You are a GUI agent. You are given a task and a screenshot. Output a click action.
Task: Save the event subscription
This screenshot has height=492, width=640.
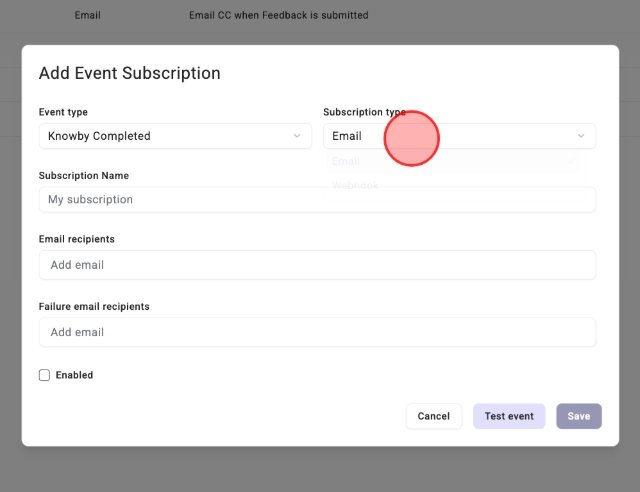coord(579,416)
